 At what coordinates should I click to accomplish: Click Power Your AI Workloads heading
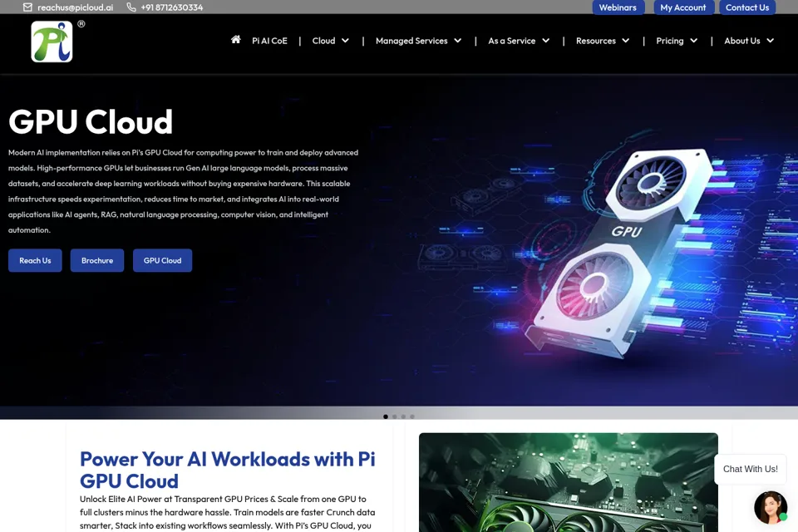(x=228, y=470)
